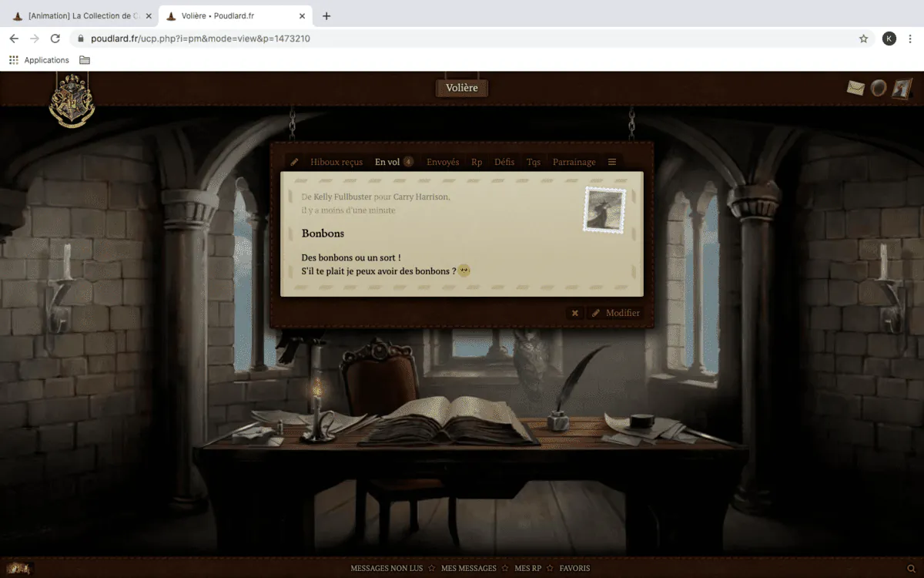Click MESSAGES NON LUS footer link

pyautogui.click(x=387, y=569)
